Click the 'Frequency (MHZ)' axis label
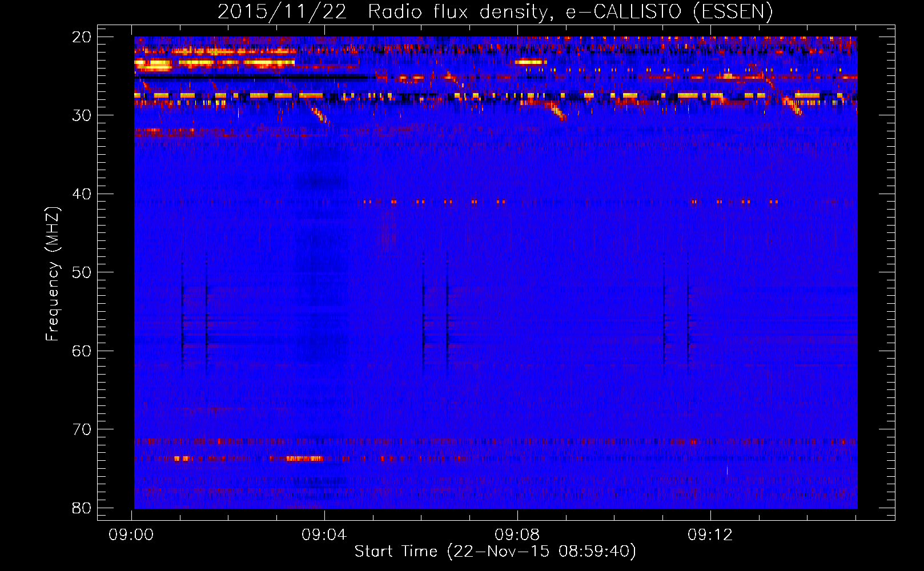Viewport: 924px width, 571px height. [53, 274]
